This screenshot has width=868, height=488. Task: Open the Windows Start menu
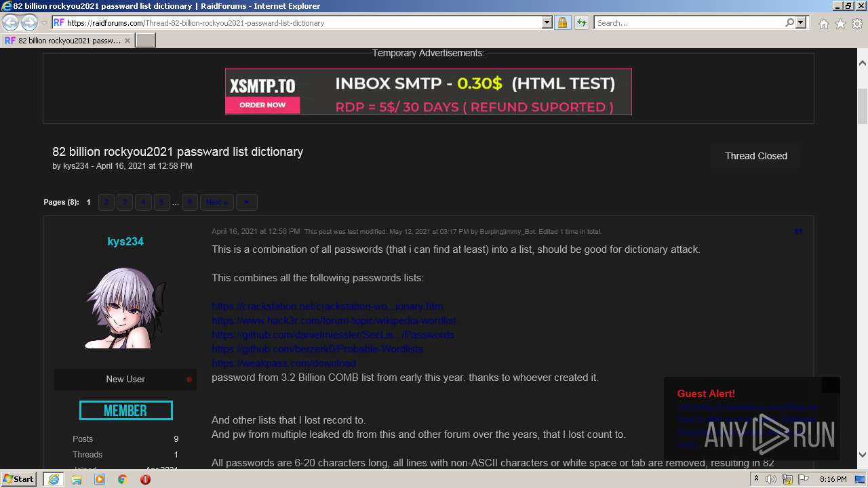19,479
